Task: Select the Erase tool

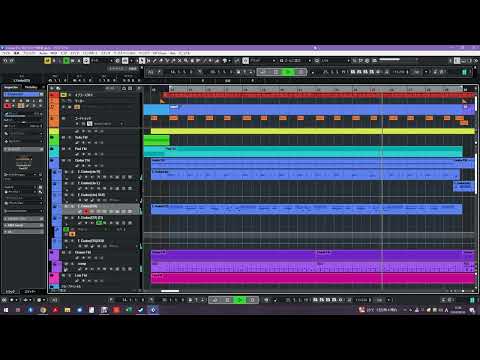Action: [x=161, y=61]
